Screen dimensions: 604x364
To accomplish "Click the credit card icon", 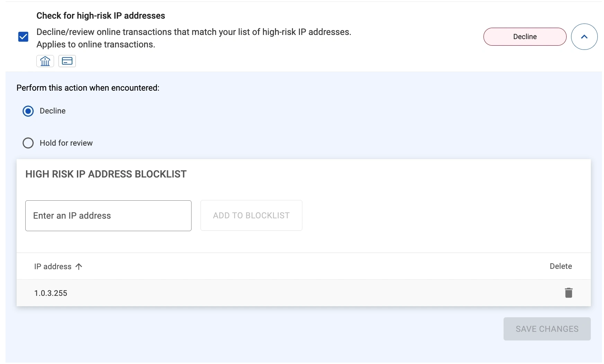I will point(67,61).
